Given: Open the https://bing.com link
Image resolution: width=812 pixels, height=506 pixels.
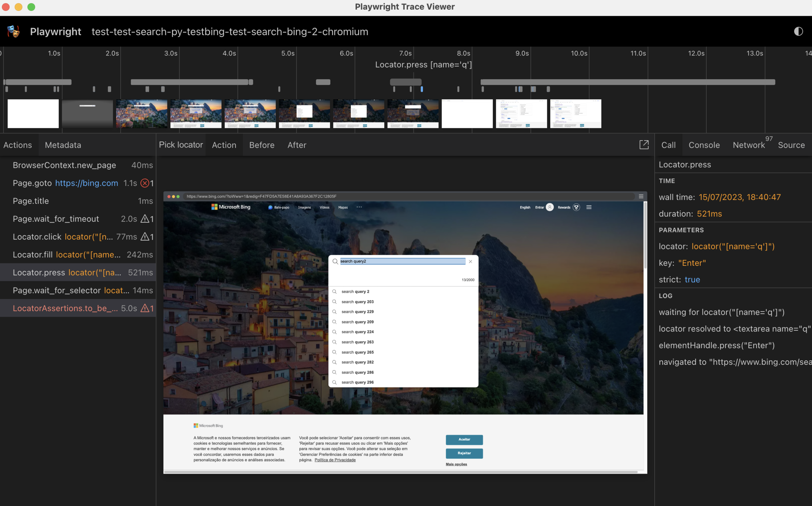Looking at the screenshot, I should point(87,183).
